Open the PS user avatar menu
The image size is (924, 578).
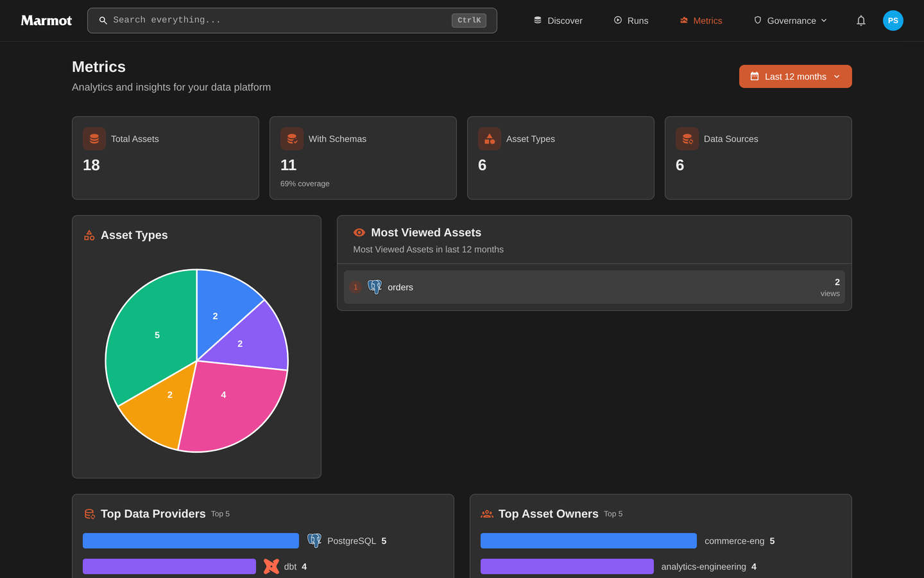click(x=893, y=21)
